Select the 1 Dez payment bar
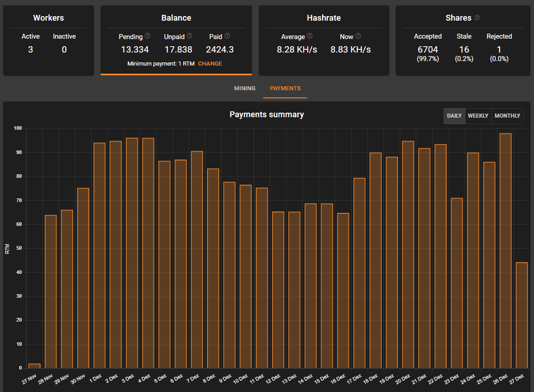The height and width of the screenshot is (392, 534). click(x=99, y=255)
